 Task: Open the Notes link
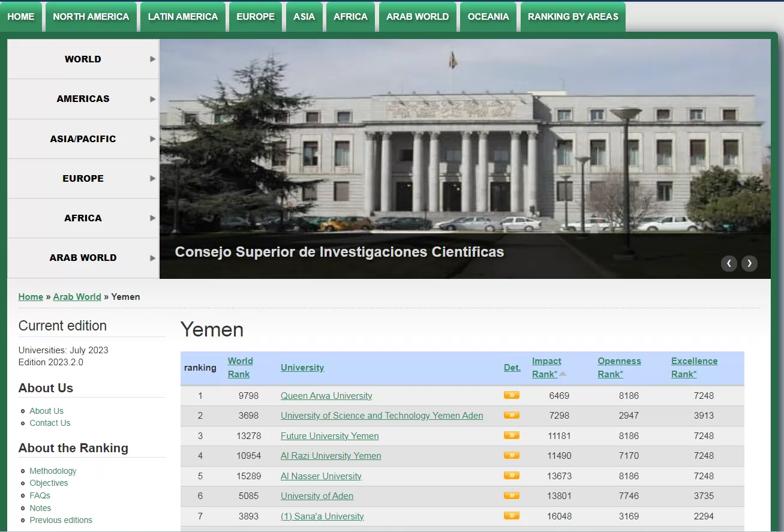(x=40, y=508)
